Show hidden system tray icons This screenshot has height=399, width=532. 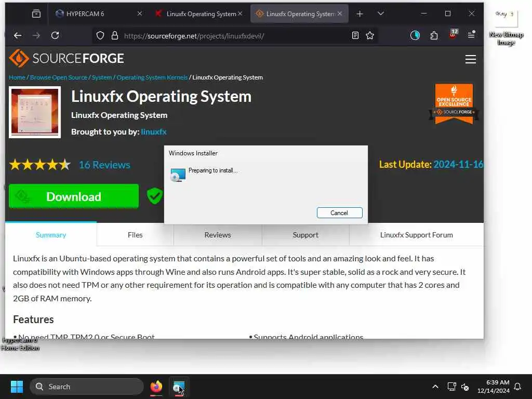pos(435,387)
